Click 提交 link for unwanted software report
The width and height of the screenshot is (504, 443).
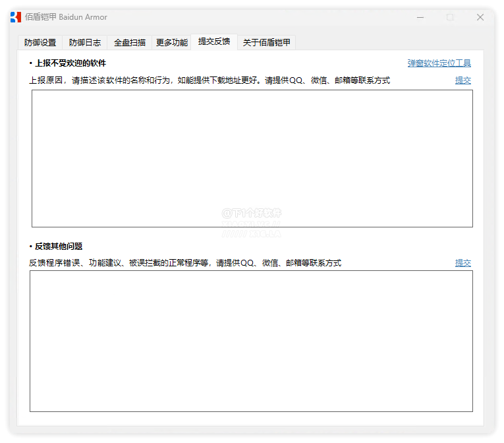(463, 80)
